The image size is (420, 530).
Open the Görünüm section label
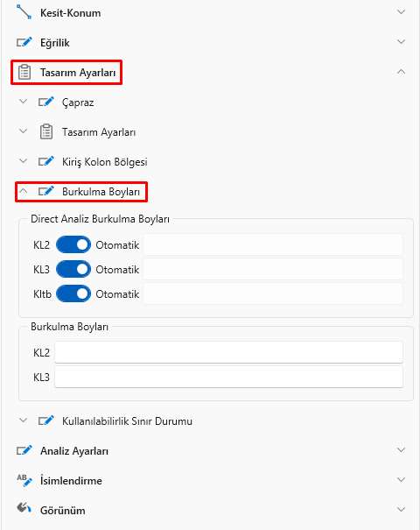click(x=62, y=510)
